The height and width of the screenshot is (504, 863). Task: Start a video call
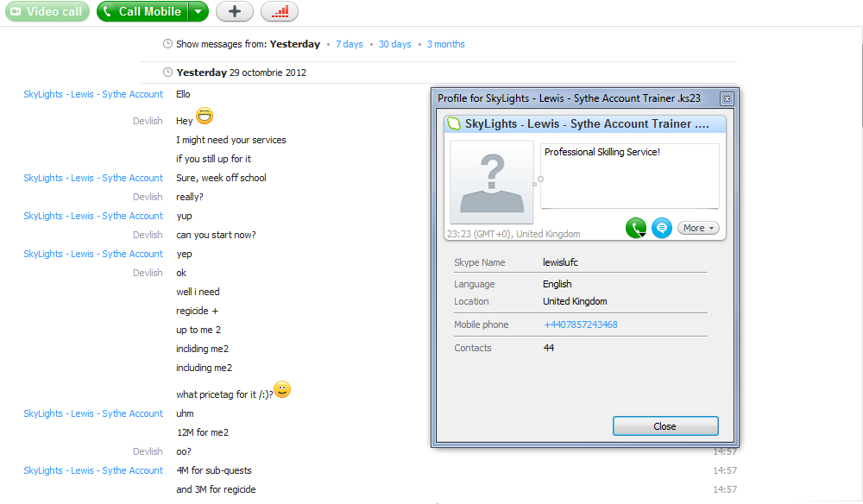coord(47,11)
